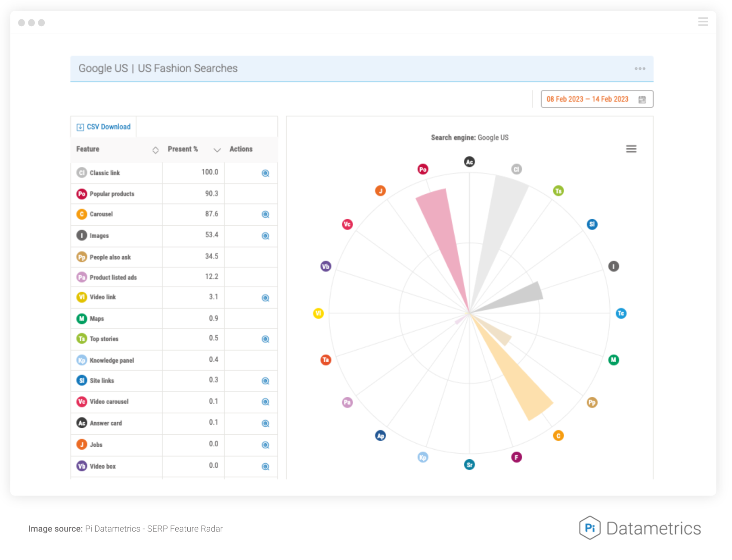Inspect the Carousel row action icon
The height and width of the screenshot is (560, 732).
pos(266,215)
